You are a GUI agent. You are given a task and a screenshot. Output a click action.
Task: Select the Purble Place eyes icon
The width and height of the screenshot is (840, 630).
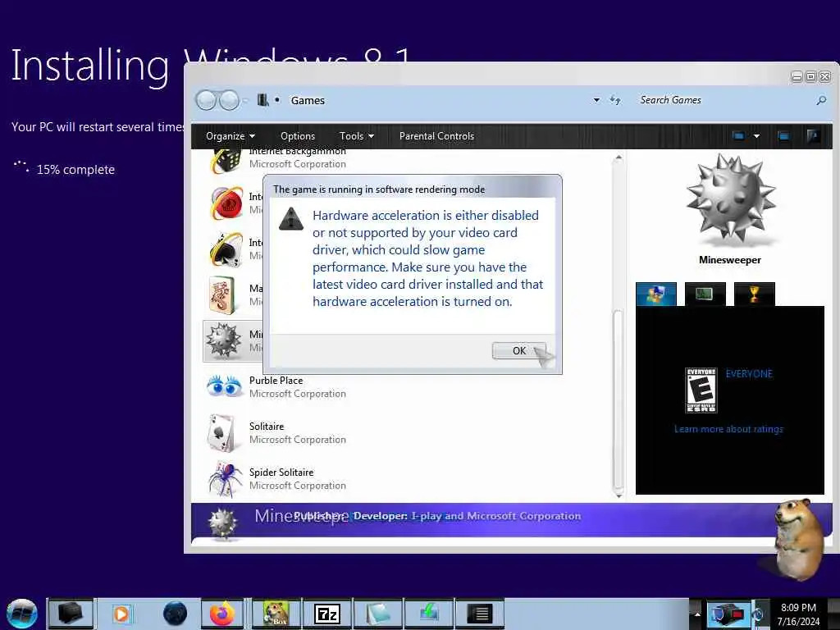click(x=224, y=386)
